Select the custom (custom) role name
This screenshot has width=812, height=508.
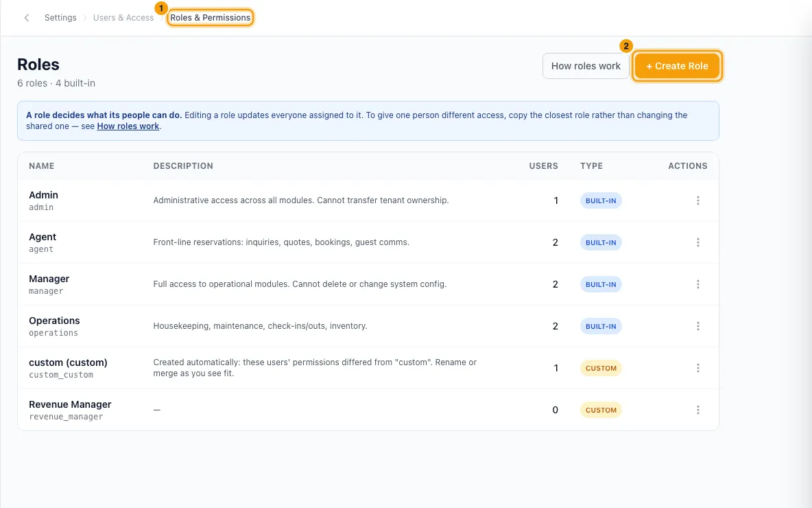(68, 362)
